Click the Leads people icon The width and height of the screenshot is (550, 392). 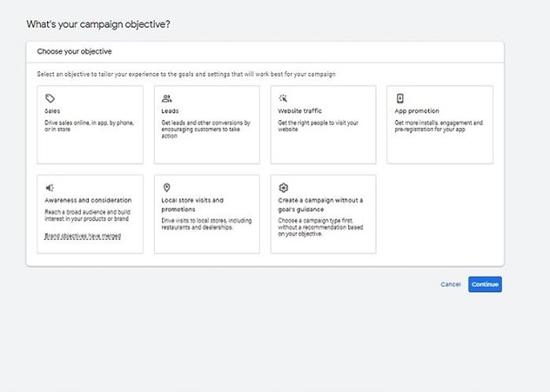pyautogui.click(x=166, y=99)
